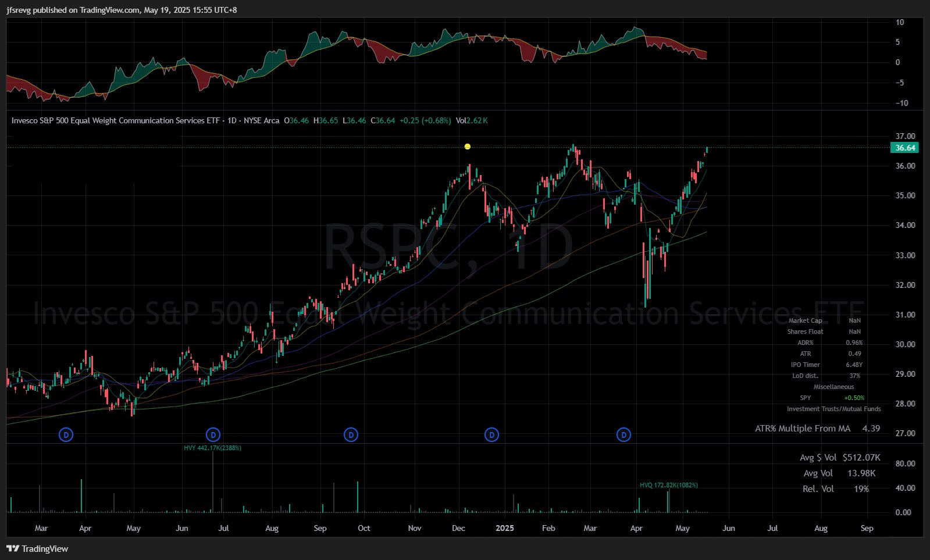Click the 1D interval in the chart legend
This screenshot has width=930, height=560.
[x=232, y=120]
